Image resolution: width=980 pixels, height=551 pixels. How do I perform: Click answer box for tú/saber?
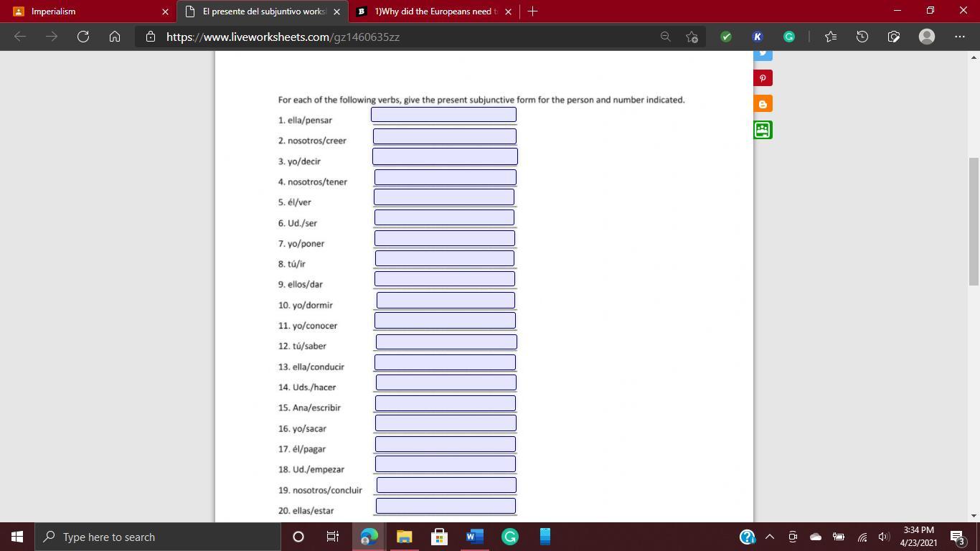coord(446,342)
